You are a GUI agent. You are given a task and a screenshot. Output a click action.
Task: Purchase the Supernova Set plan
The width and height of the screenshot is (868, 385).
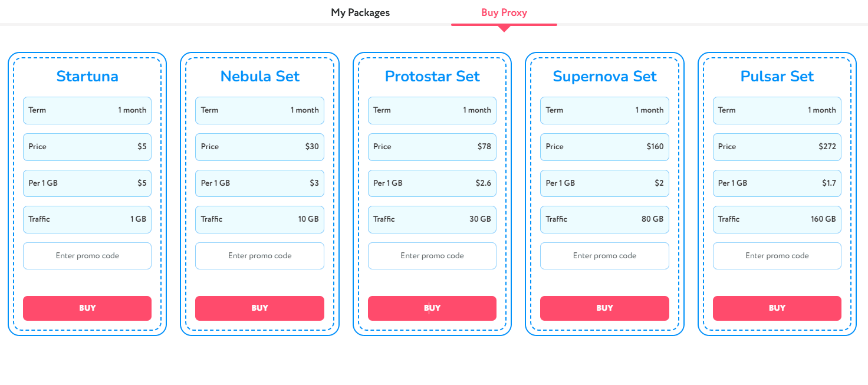(604, 308)
